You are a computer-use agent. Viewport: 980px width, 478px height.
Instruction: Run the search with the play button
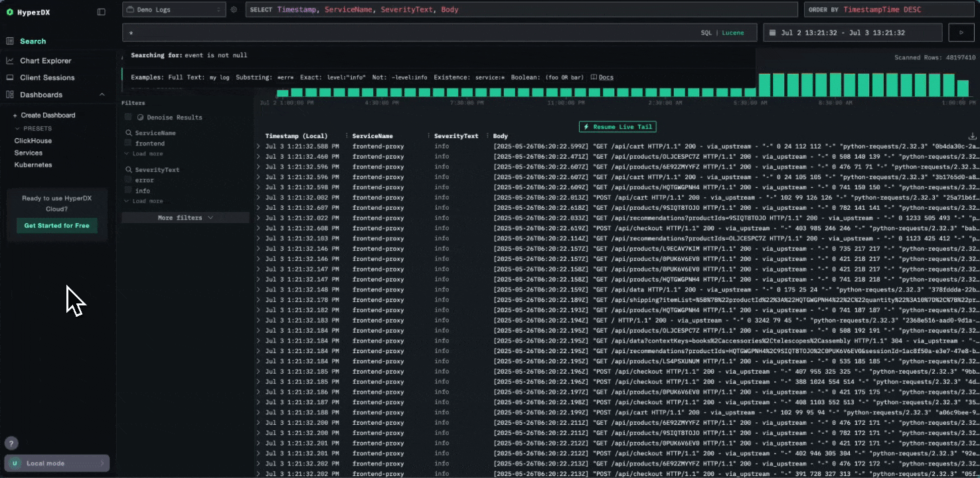tap(960, 33)
